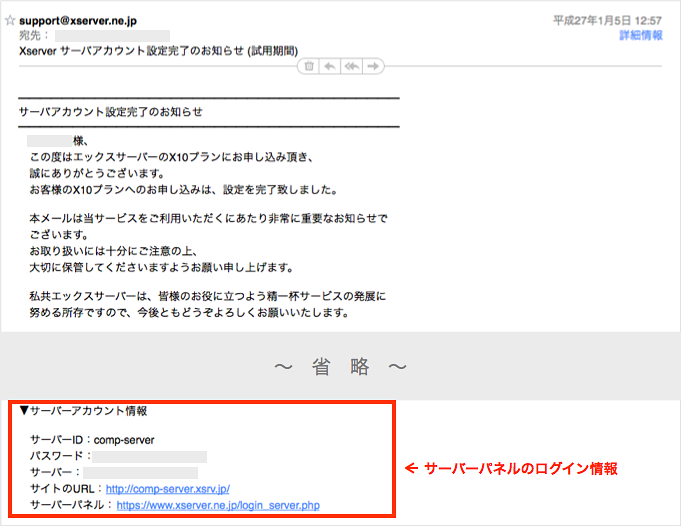Open the http://comp-server.xsrv.jp/ site URL
The image size is (681, 526).
[168, 489]
